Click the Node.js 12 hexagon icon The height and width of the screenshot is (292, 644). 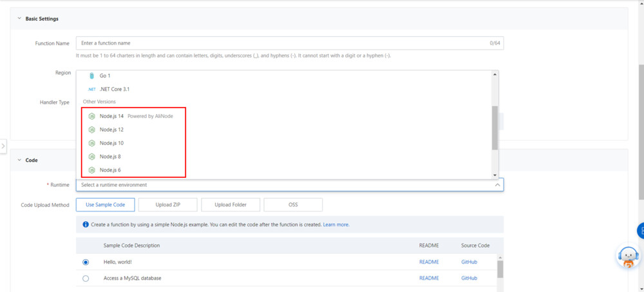tap(91, 130)
